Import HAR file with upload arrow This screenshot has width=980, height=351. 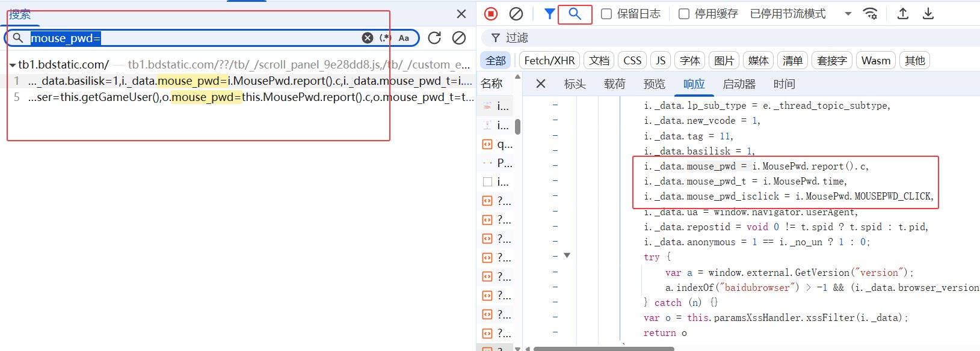tap(903, 14)
